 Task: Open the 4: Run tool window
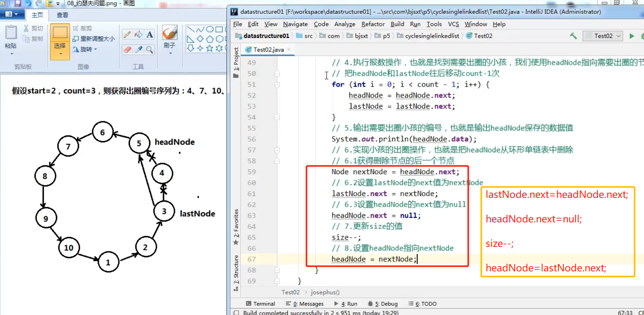[345, 304]
